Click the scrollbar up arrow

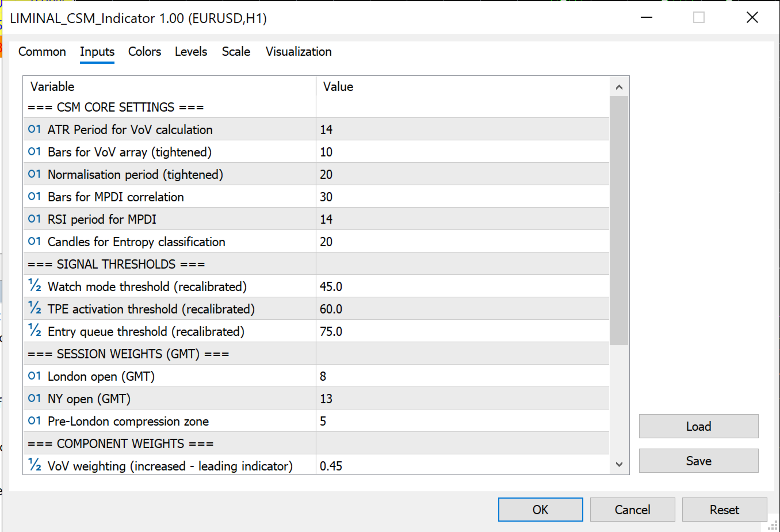coord(619,87)
